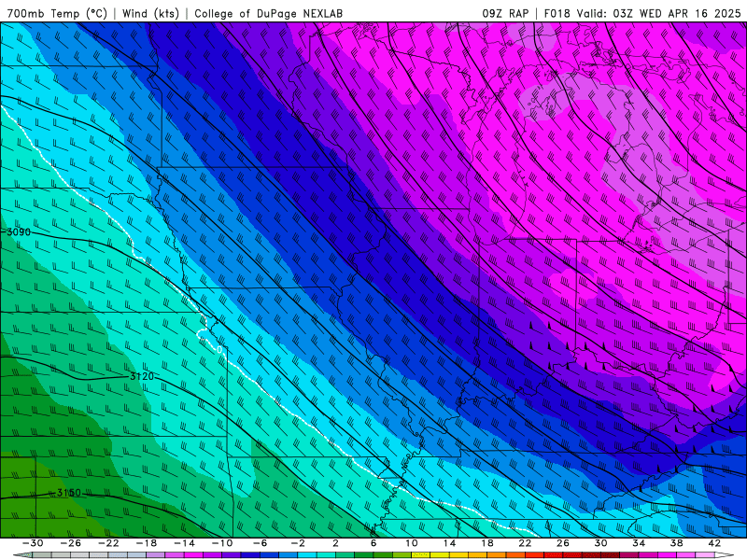Click the -22 colorbar tick label
The width and height of the screenshot is (747, 560).
tap(108, 543)
